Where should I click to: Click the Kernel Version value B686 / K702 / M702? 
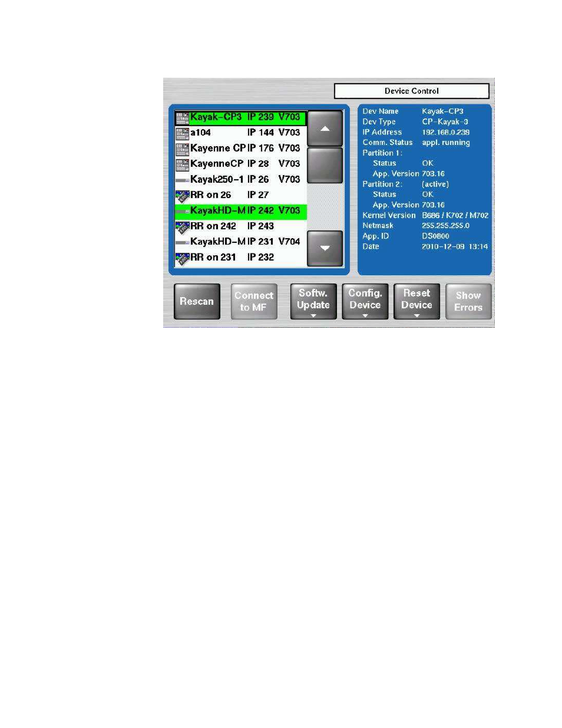pyautogui.click(x=455, y=216)
